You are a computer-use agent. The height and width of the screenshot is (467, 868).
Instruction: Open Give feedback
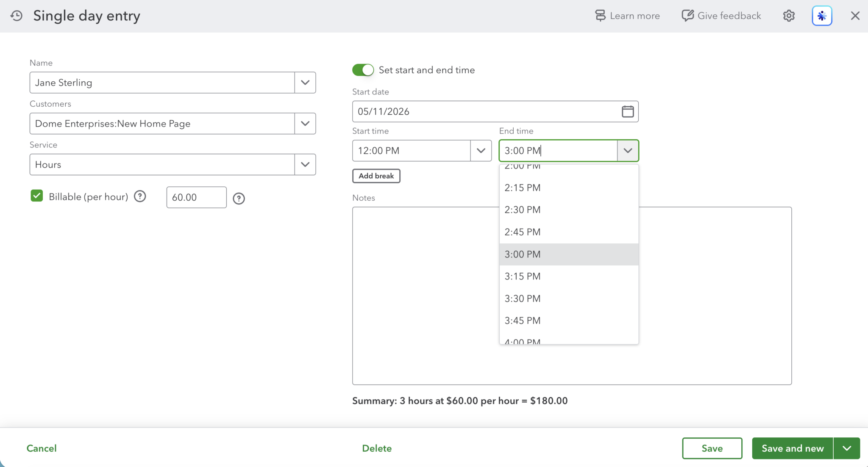(721, 16)
